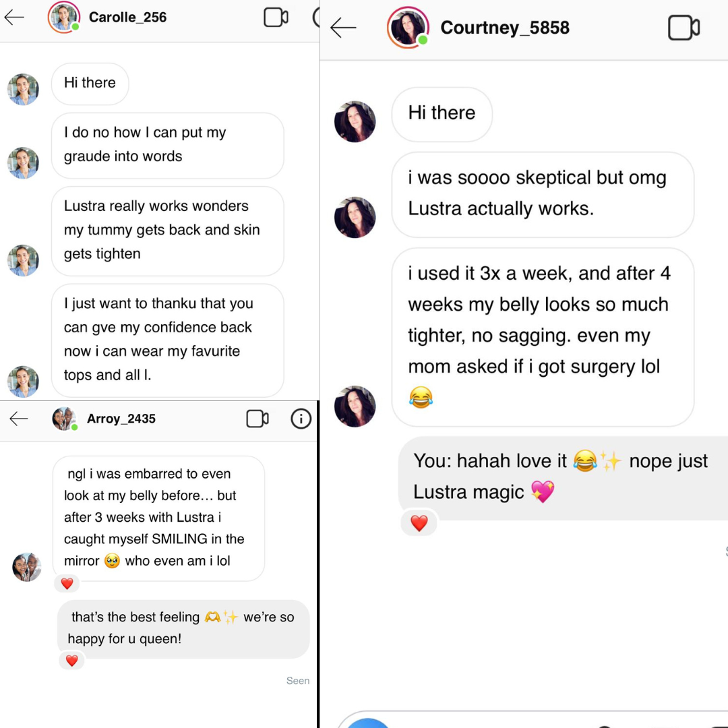Tap heart reaction under 'Lustra magic' reply
The image size is (728, 728).
click(x=419, y=523)
